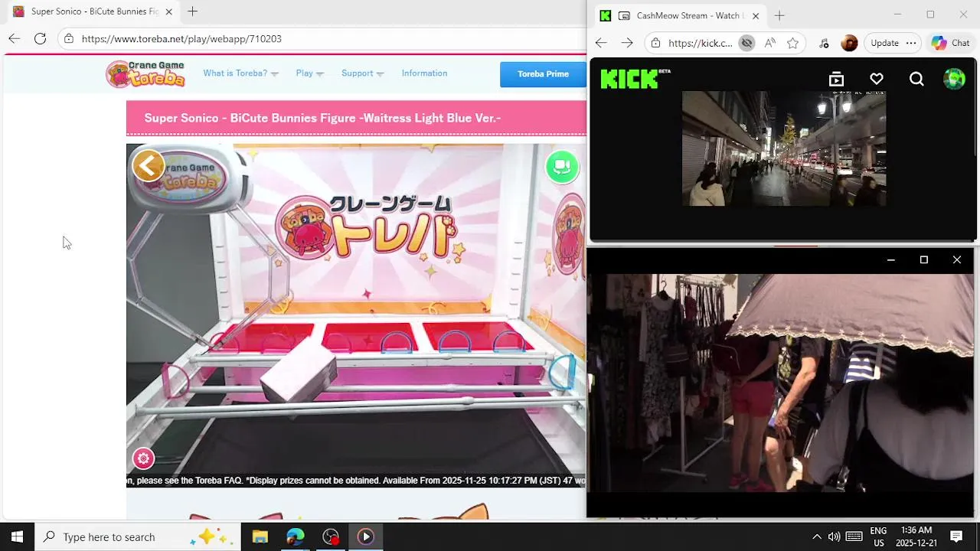Viewport: 980px width, 551px height.
Task: Click the crane game live video feed
Action: click(x=356, y=315)
